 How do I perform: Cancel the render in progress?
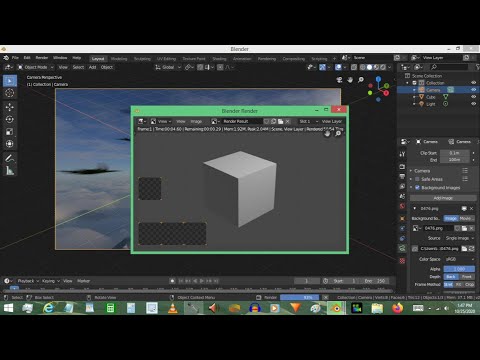pyautogui.click(x=326, y=297)
